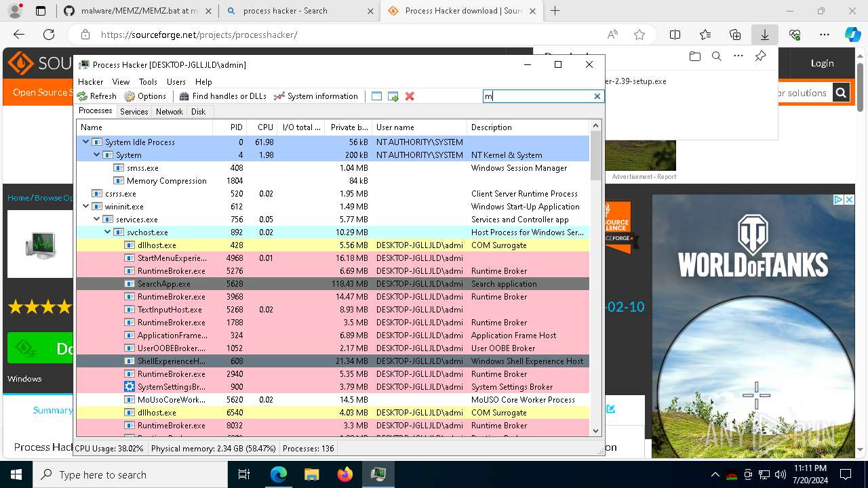Open System information window
Image resolution: width=868 pixels, height=488 pixels.
point(315,96)
